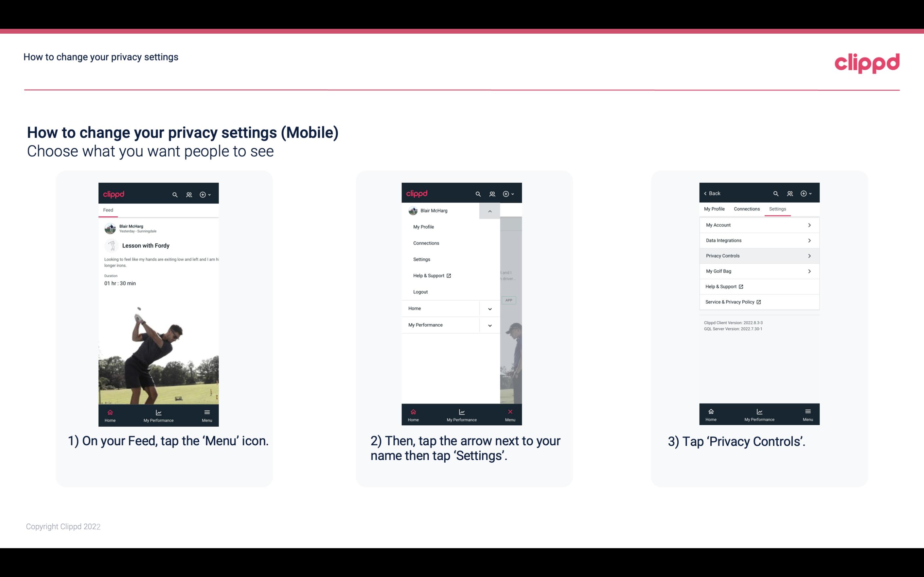Select Connections menu item in dropdown
924x577 pixels.
tap(426, 243)
